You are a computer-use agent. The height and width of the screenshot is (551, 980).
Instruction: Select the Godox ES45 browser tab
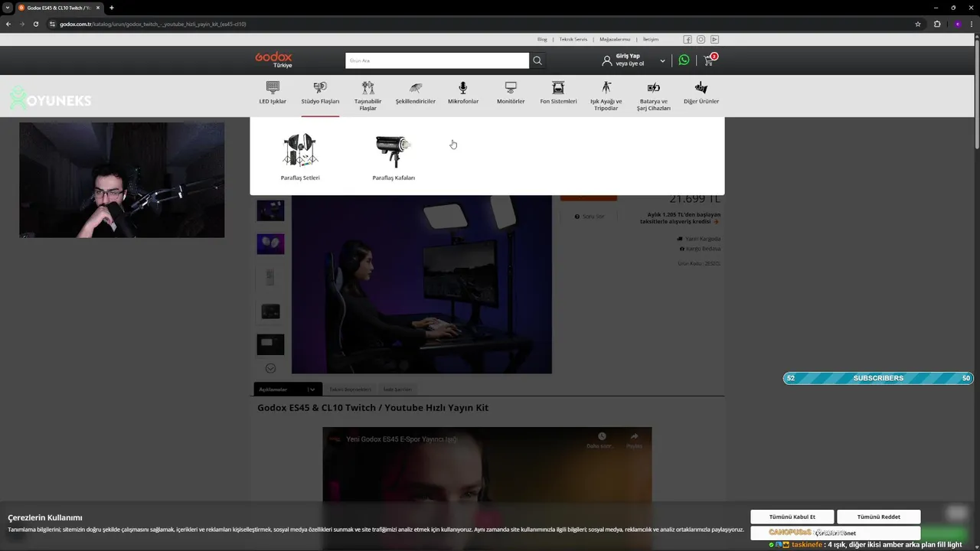point(59,8)
